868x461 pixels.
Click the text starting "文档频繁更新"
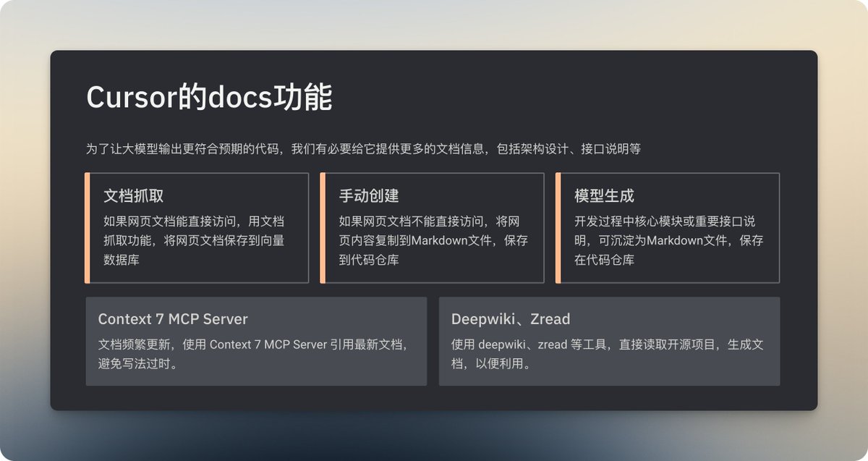click(252, 354)
